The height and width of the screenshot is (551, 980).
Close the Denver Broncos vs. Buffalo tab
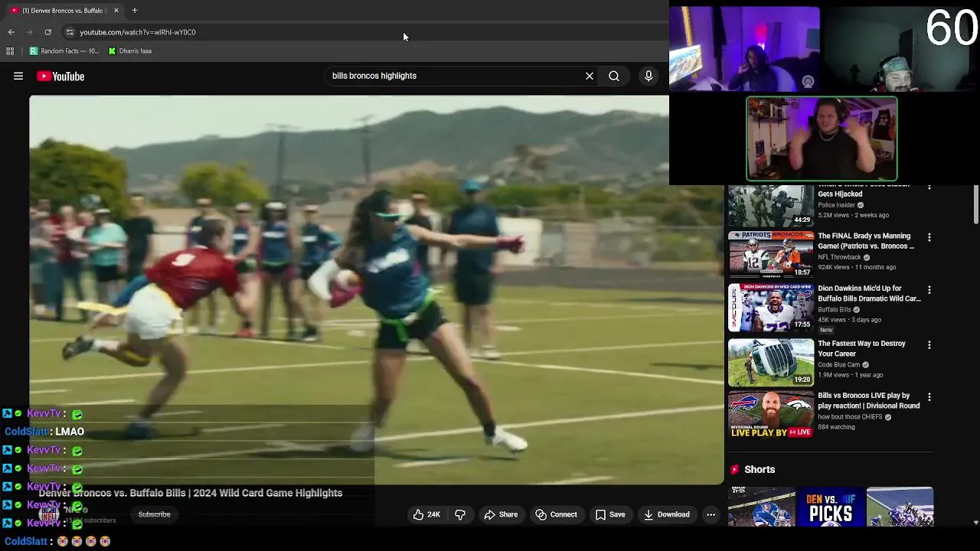(116, 11)
